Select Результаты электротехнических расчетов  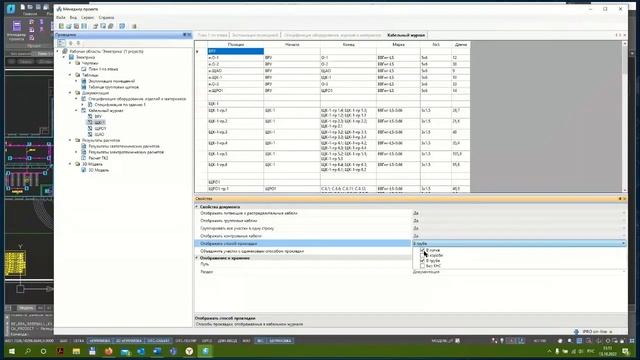point(126,152)
